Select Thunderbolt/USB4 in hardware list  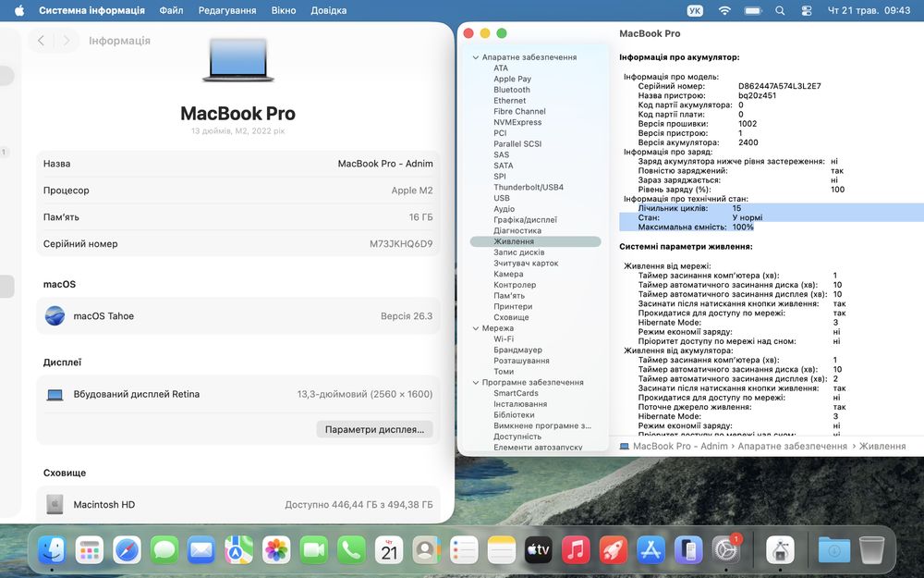tap(529, 187)
